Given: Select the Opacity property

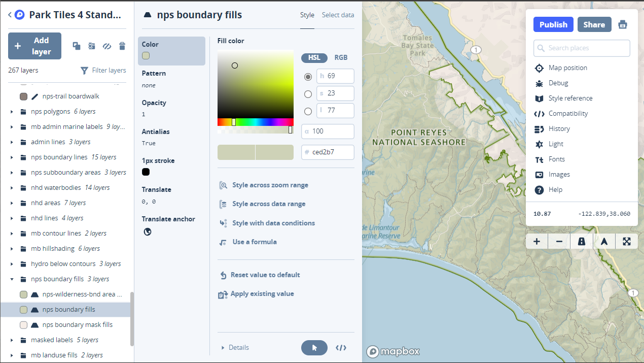Looking at the screenshot, I should point(171,108).
